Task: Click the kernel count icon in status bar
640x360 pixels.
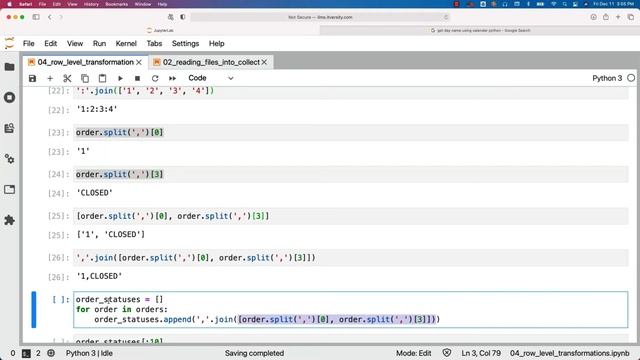Action: pos(51,353)
